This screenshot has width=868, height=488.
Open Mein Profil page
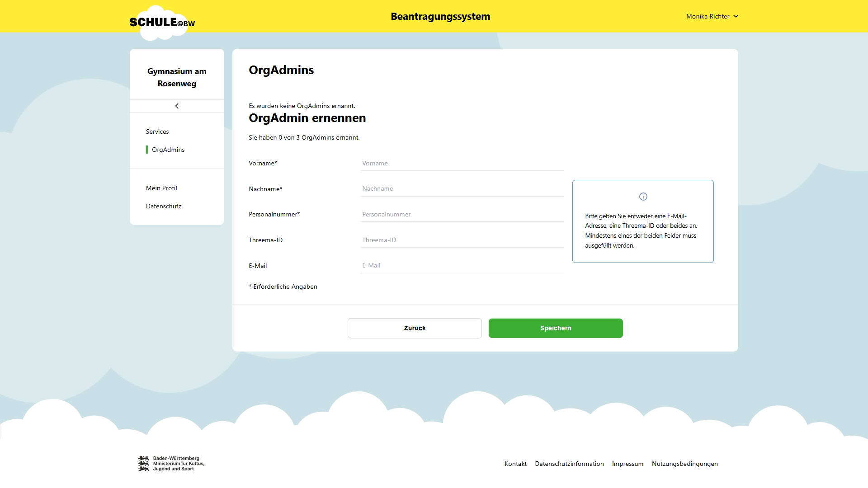161,188
